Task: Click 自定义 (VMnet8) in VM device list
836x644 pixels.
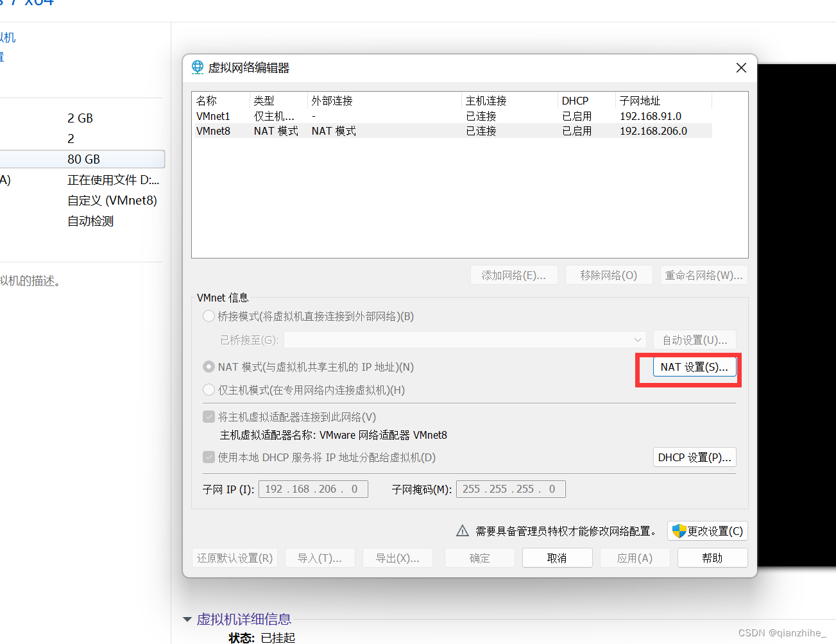Action: [112, 200]
